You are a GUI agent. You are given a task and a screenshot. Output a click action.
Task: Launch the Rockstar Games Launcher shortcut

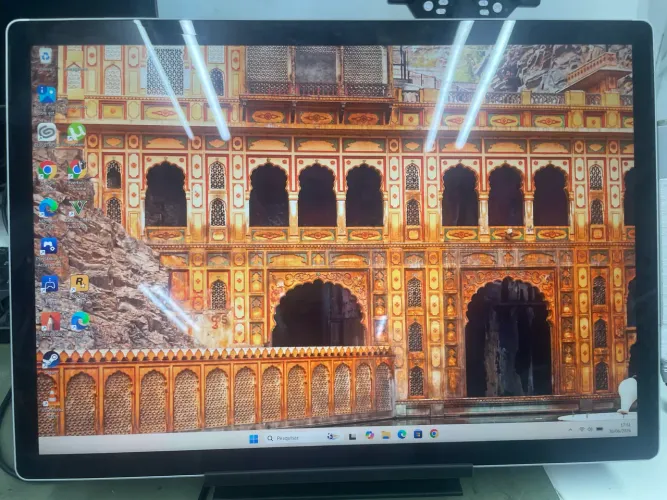[79, 283]
